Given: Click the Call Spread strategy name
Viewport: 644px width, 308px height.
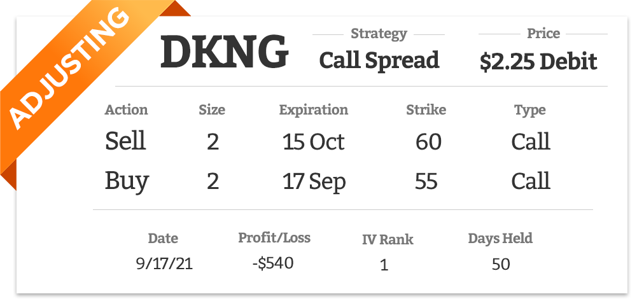Looking at the screenshot, I should pos(379,61).
